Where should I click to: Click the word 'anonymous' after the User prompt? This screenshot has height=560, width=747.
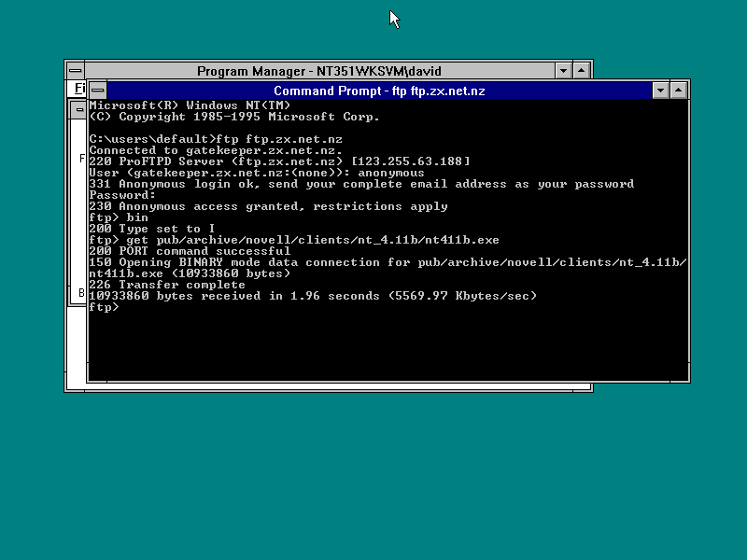390,173
